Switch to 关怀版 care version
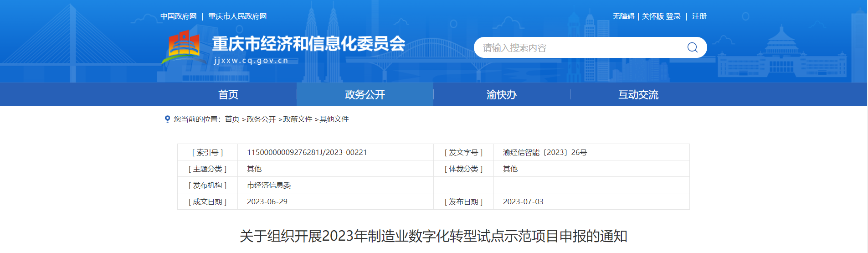Image resolution: width=868 pixels, height=253 pixels. tap(652, 16)
